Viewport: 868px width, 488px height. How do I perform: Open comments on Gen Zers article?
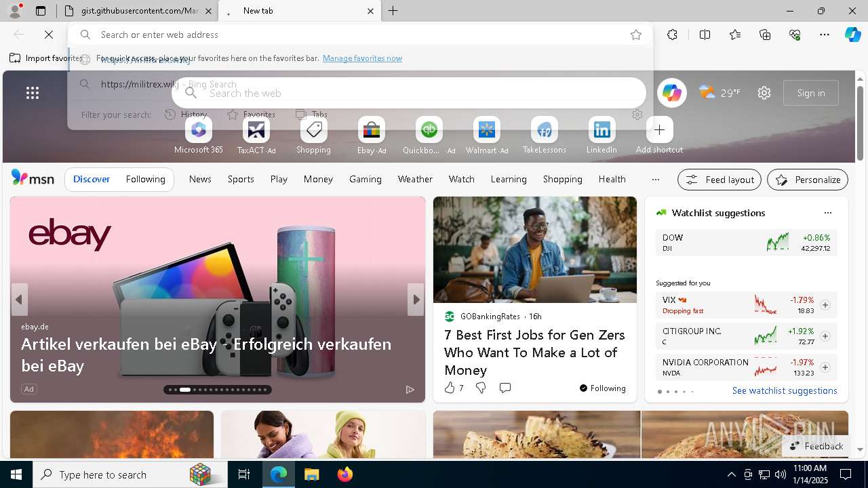505,388
